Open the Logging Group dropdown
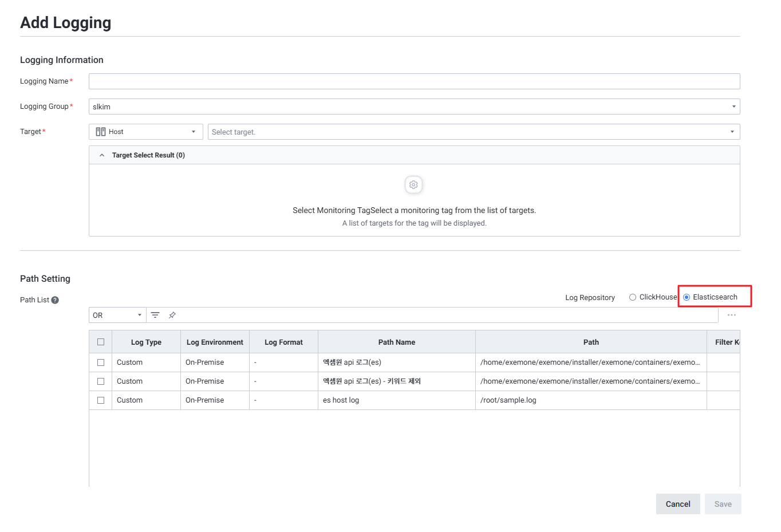This screenshot has width=781, height=532. 414,107
